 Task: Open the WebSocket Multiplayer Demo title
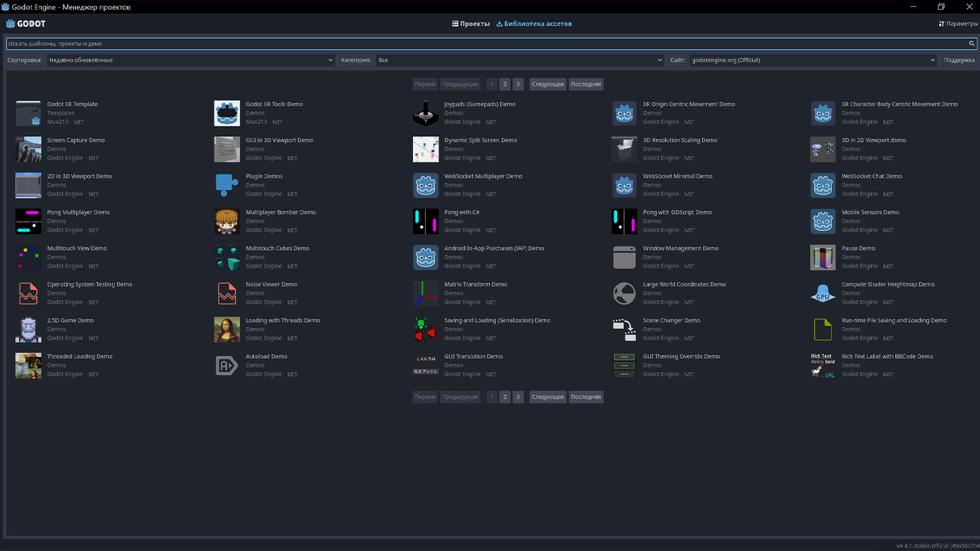[483, 176]
